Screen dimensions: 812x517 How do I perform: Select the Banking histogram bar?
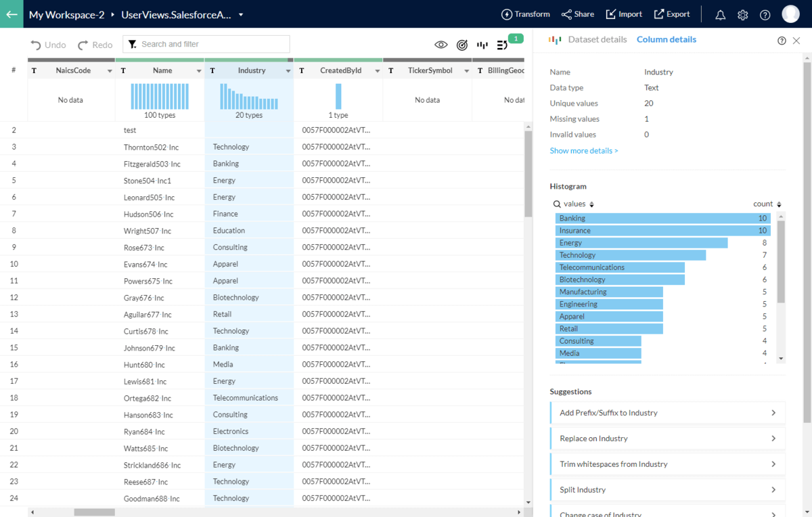point(662,219)
